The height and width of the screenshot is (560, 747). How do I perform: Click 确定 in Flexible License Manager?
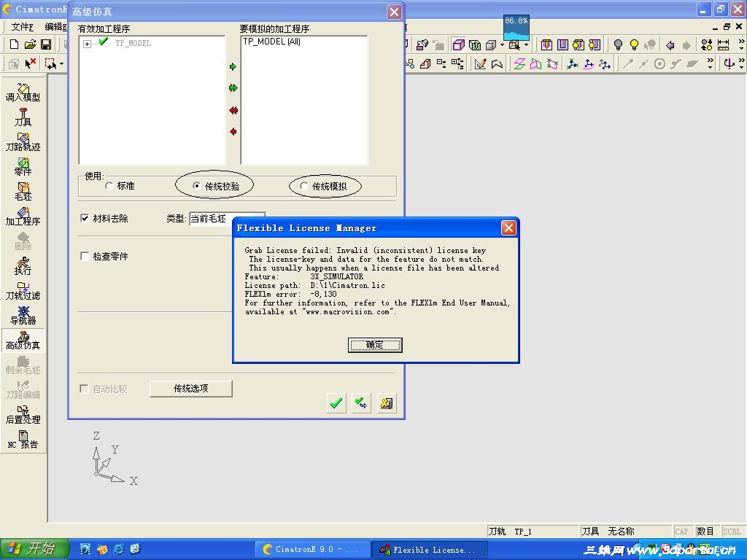click(375, 345)
